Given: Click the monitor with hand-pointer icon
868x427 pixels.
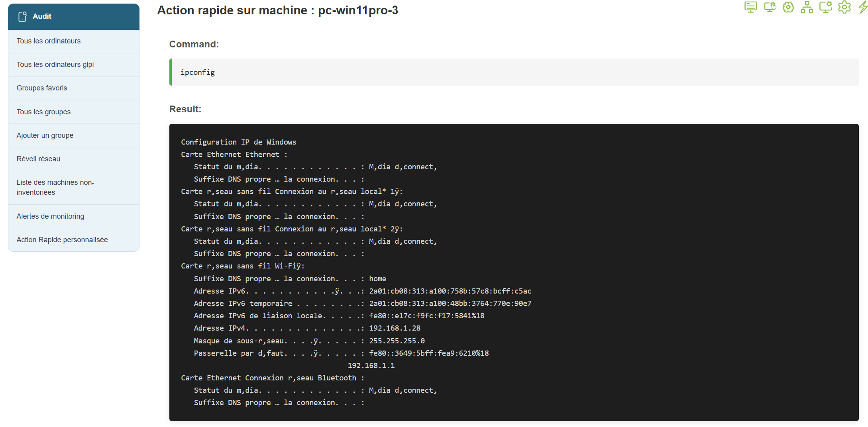Looking at the screenshot, I should coord(770,7).
